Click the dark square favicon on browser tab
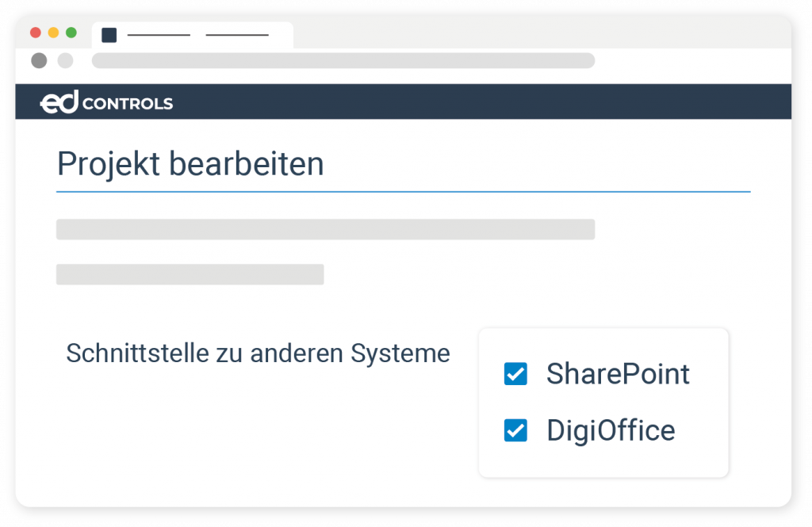 (x=109, y=35)
